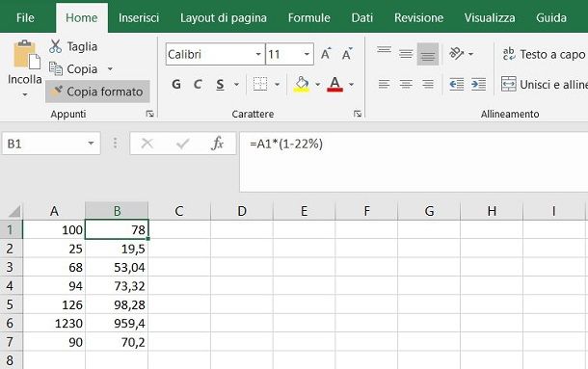This screenshot has width=588, height=369.
Task: Switch to Formule tab
Action: pyautogui.click(x=309, y=17)
